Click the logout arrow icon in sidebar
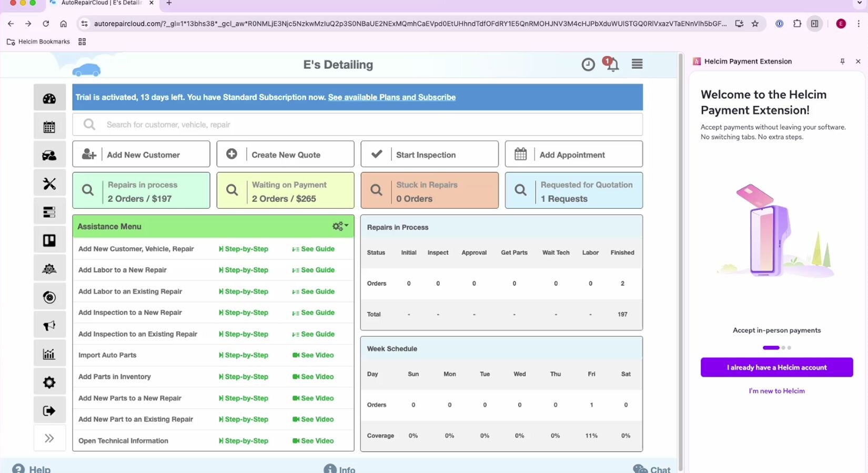This screenshot has width=868, height=473. click(x=49, y=411)
